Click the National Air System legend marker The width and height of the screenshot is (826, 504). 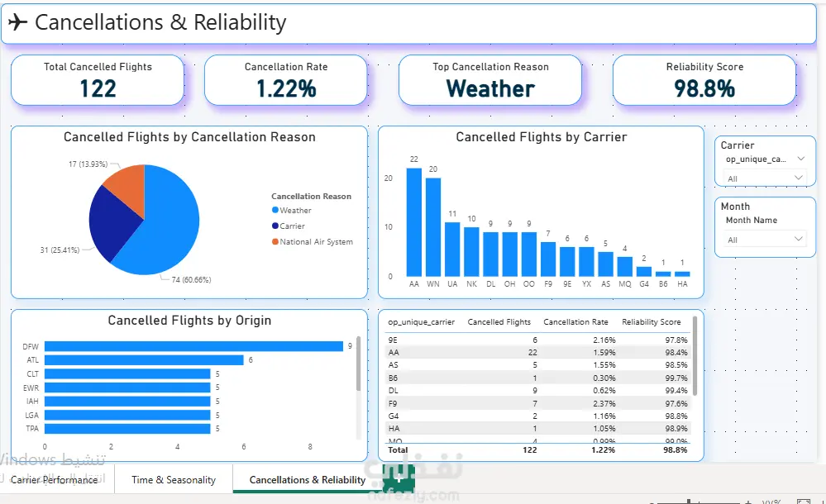point(275,241)
